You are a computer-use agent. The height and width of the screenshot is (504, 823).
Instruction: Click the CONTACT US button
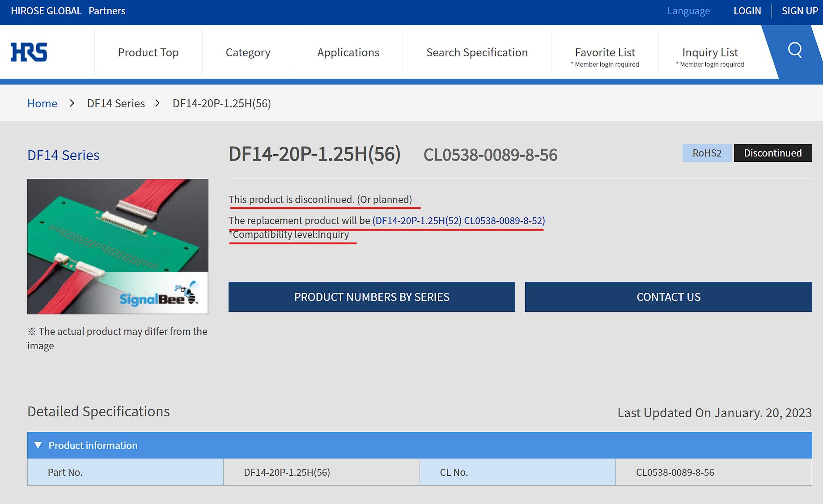[668, 296]
